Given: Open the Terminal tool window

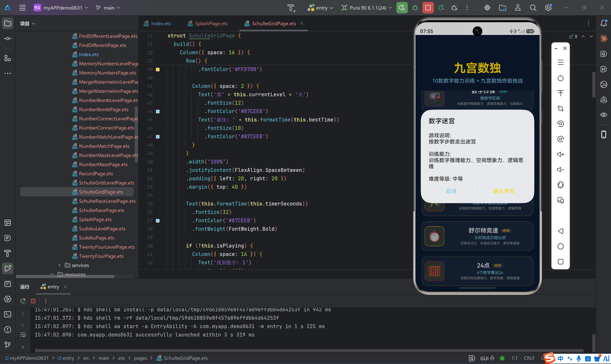Looking at the screenshot, I should [8, 315].
